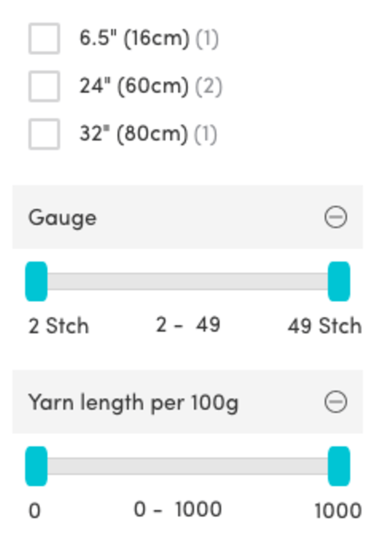Click the "2 - 49" gauge range text
Image resolution: width=392 pixels, height=548 pixels.
pyautogui.click(x=188, y=325)
